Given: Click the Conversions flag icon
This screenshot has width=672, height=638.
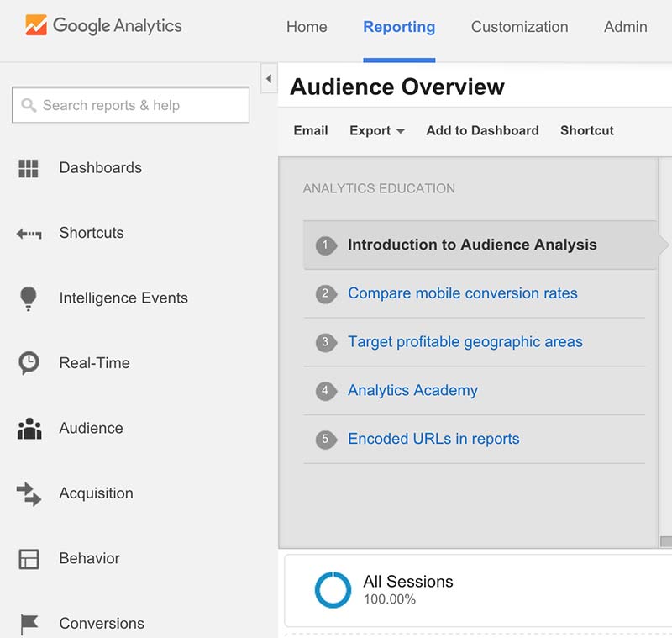Looking at the screenshot, I should click(x=29, y=624).
